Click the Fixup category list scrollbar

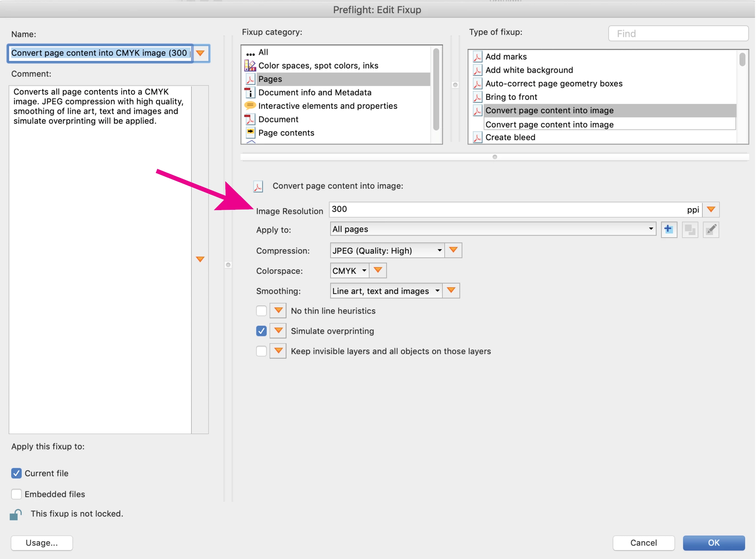(x=436, y=90)
